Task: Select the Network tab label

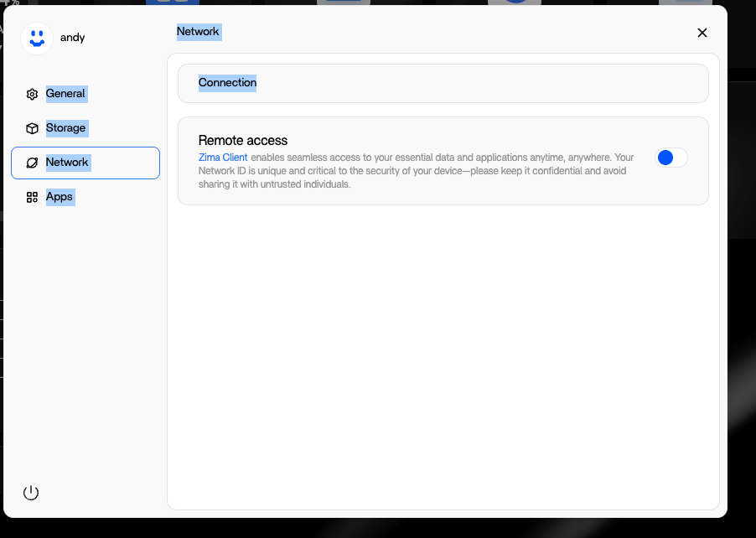Action: click(x=67, y=163)
